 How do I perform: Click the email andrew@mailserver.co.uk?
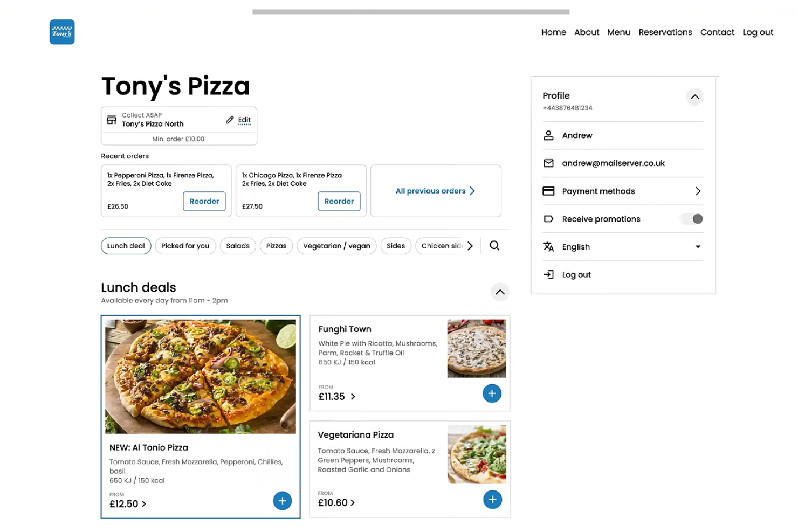point(613,163)
